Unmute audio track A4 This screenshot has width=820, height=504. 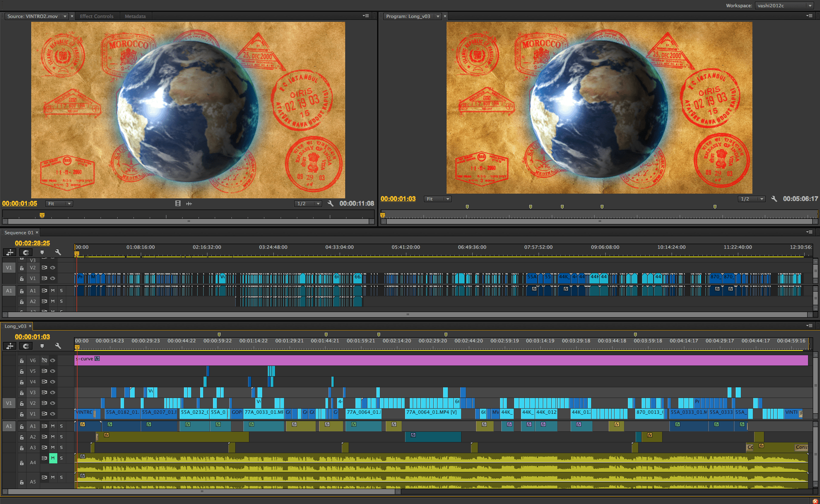pyautogui.click(x=53, y=458)
